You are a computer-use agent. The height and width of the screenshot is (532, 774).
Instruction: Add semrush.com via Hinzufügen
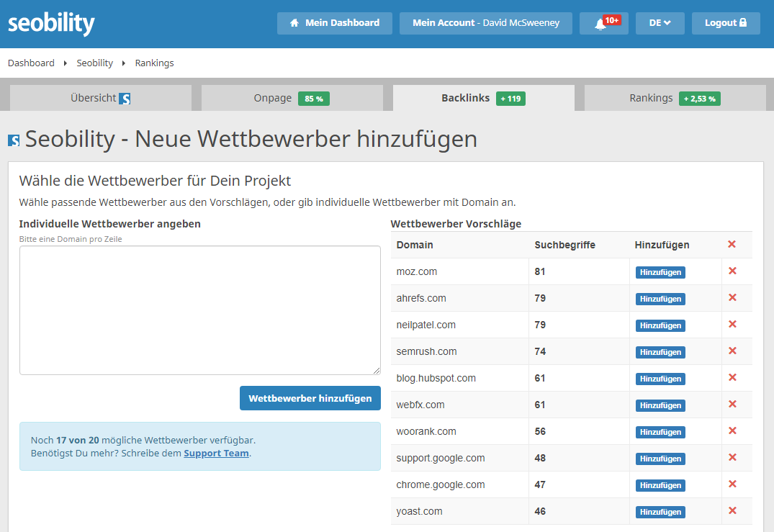pos(660,352)
